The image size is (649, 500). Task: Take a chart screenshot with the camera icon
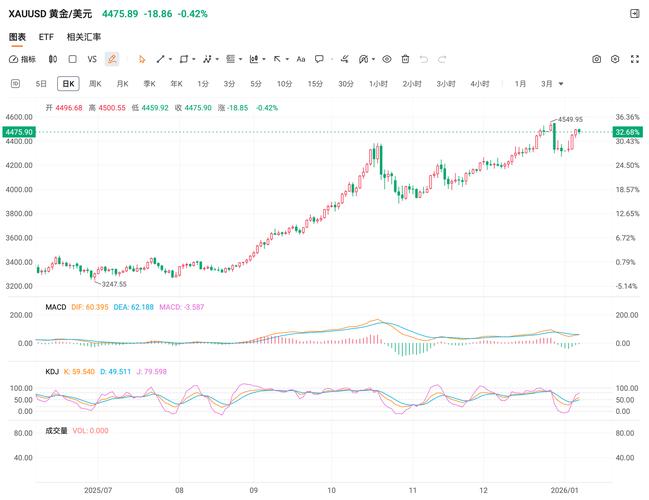[x=597, y=59]
